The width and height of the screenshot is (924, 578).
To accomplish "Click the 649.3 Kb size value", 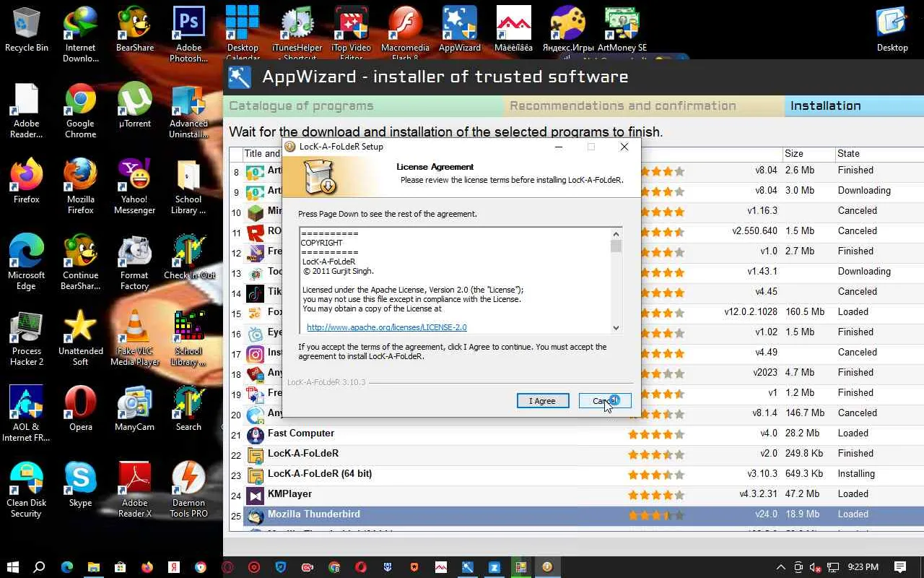I will point(803,474).
